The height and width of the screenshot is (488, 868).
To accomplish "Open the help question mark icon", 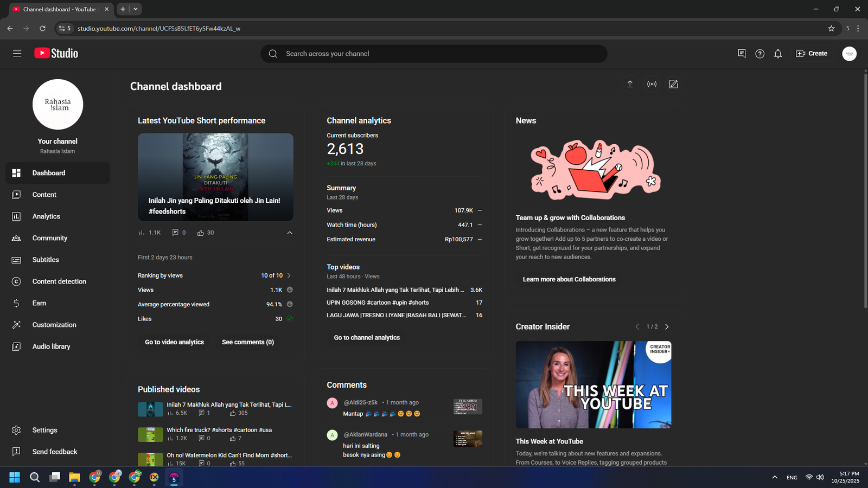I will pos(759,54).
